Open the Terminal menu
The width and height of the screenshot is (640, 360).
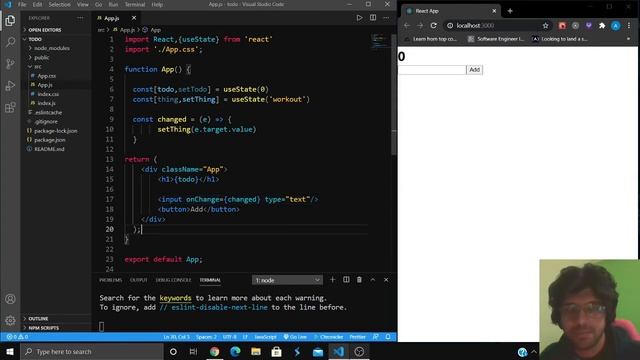pos(135,4)
